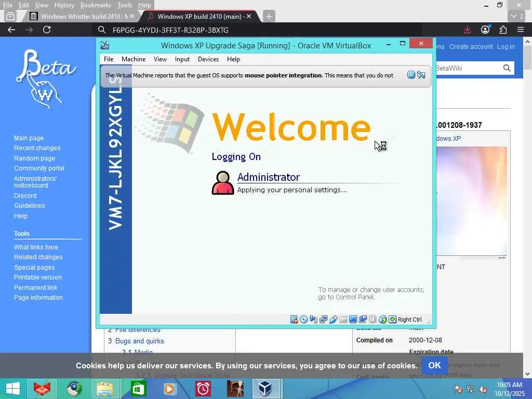Expand the list-all-tabs dropdown chevron
The width and height of the screenshot is (532, 399).
click(517, 16)
